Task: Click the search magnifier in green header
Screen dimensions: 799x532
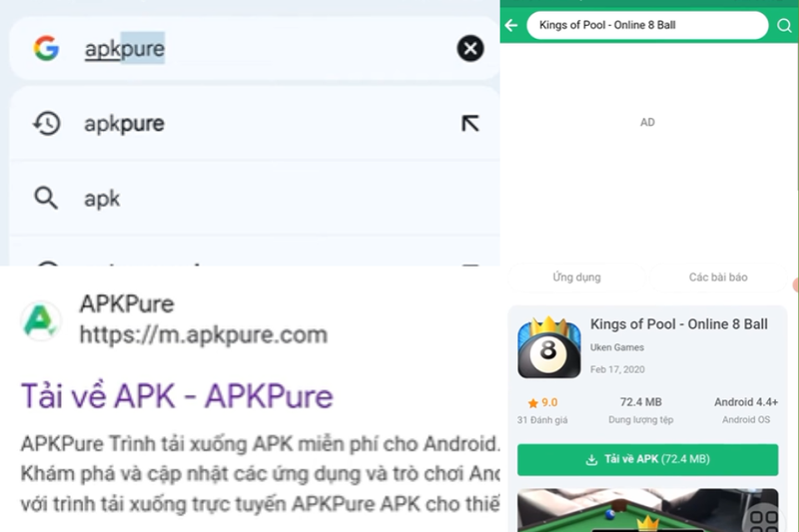Action: (x=784, y=25)
